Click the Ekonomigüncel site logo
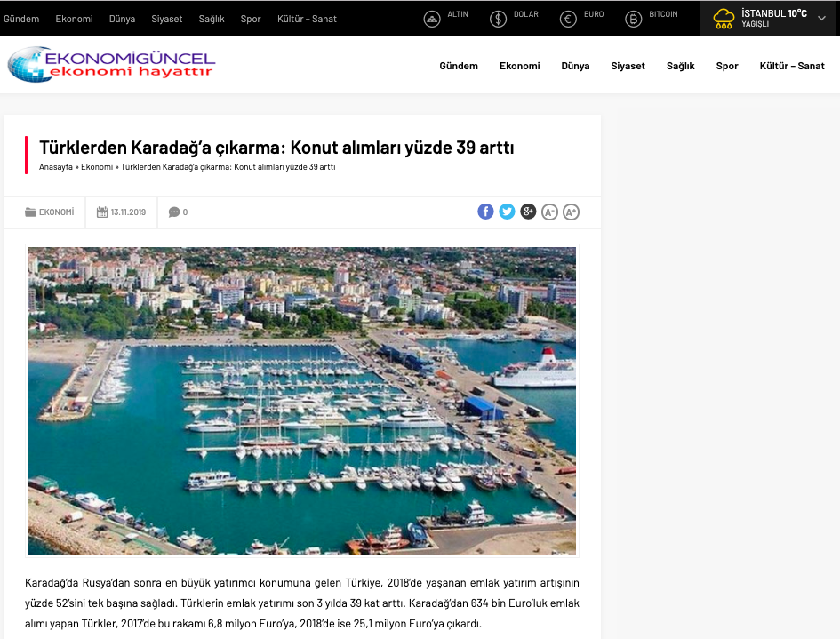The image size is (840, 639). pos(111,64)
